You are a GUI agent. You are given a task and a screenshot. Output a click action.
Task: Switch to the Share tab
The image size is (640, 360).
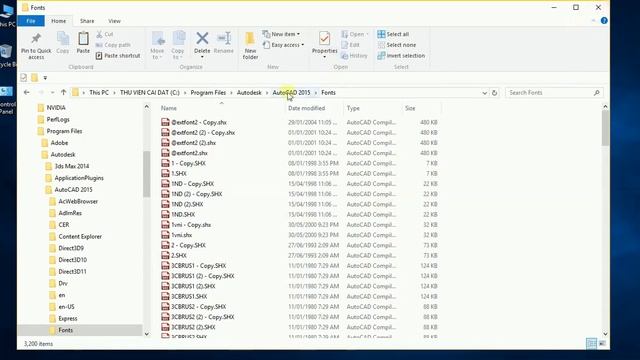(x=87, y=21)
